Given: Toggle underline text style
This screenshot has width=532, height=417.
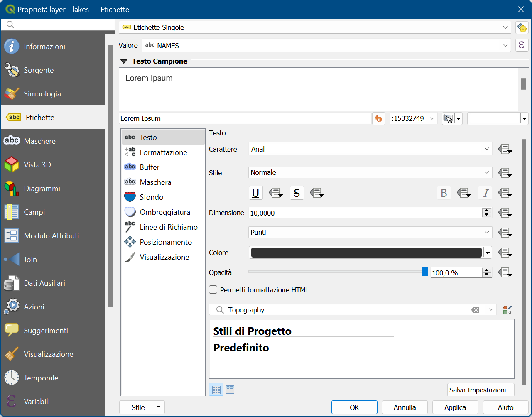Looking at the screenshot, I should 255,193.
